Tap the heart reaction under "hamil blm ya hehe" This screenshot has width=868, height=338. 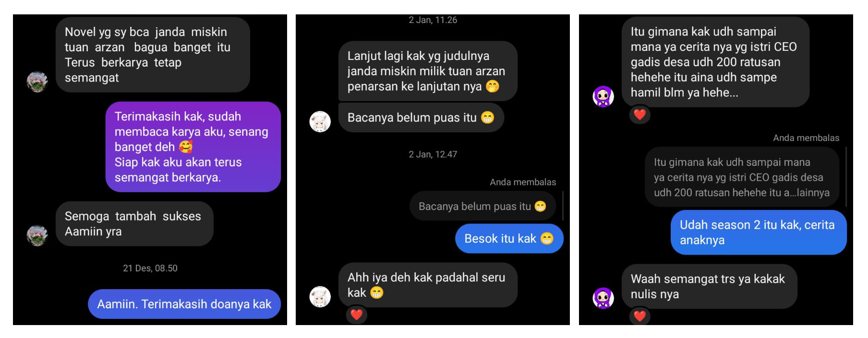pos(639,114)
